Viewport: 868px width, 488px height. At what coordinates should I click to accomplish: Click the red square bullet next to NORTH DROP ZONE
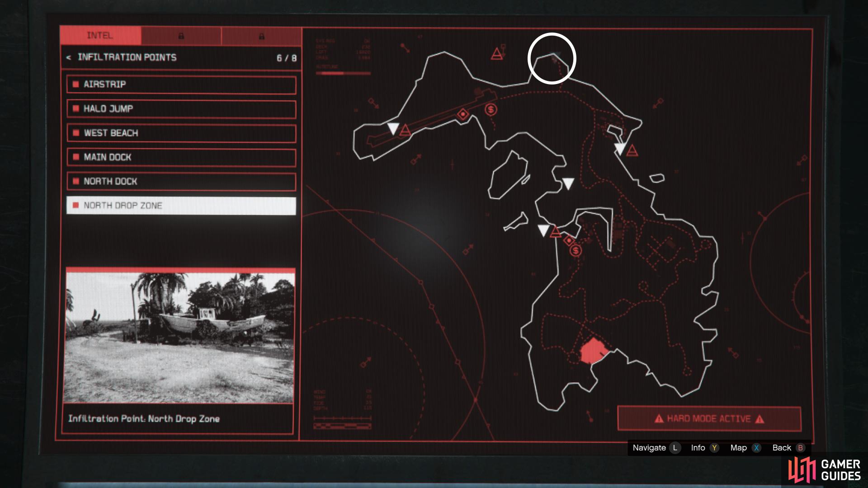click(75, 206)
